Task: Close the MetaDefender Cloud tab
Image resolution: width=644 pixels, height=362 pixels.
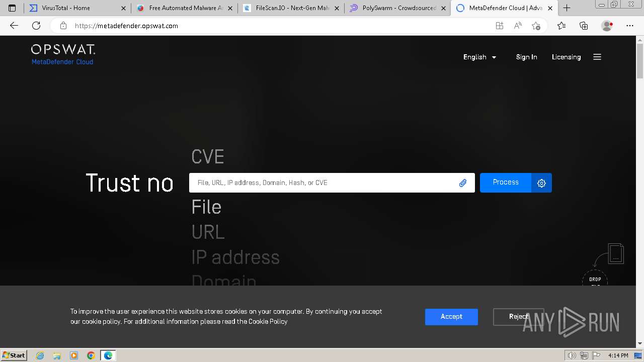Action: point(550,8)
